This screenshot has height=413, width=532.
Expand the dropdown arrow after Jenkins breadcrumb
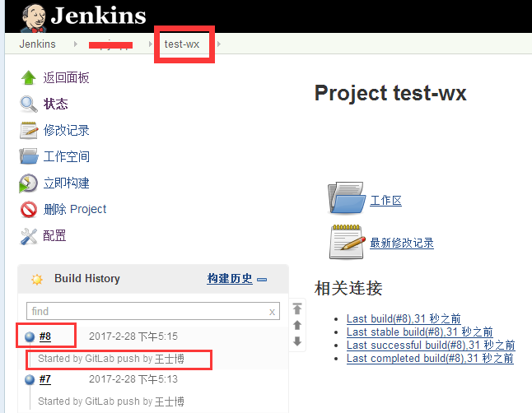(76, 44)
